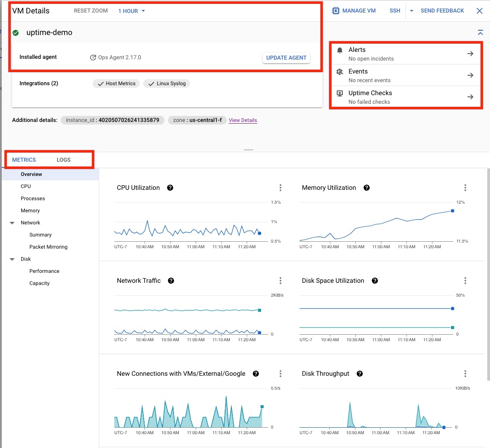Open the CPU Utilization help icon
490x448 pixels.
170,188
